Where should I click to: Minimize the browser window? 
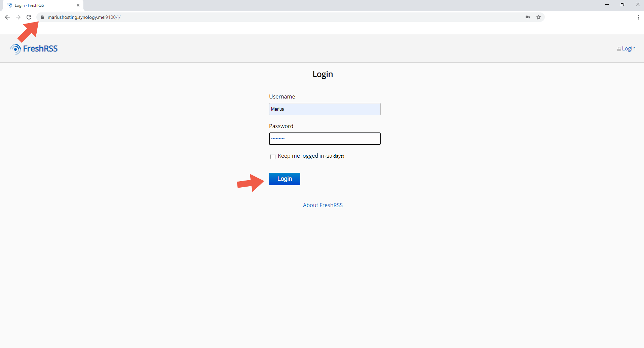pos(607,5)
